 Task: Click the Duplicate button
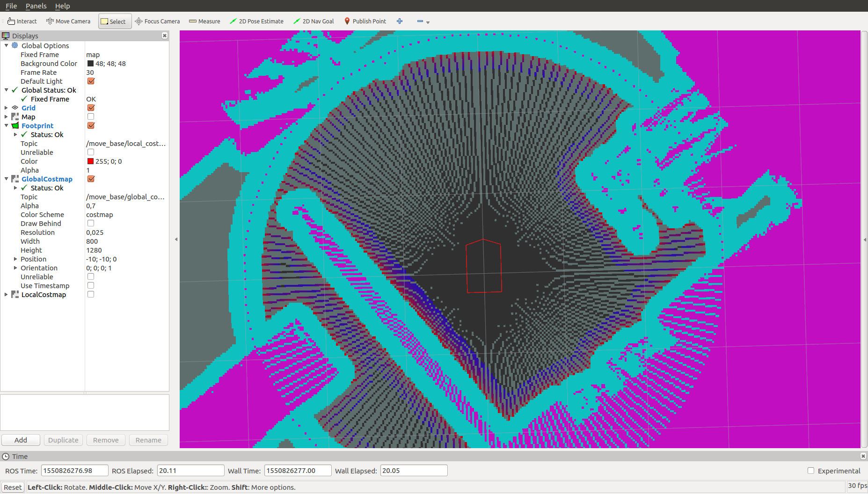coord(63,440)
